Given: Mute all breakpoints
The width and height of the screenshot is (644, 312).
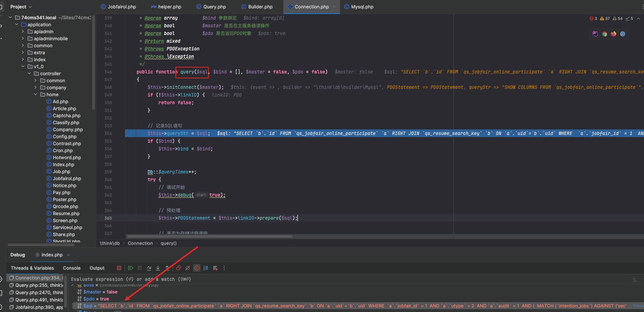Looking at the screenshot, I should coord(188,268).
